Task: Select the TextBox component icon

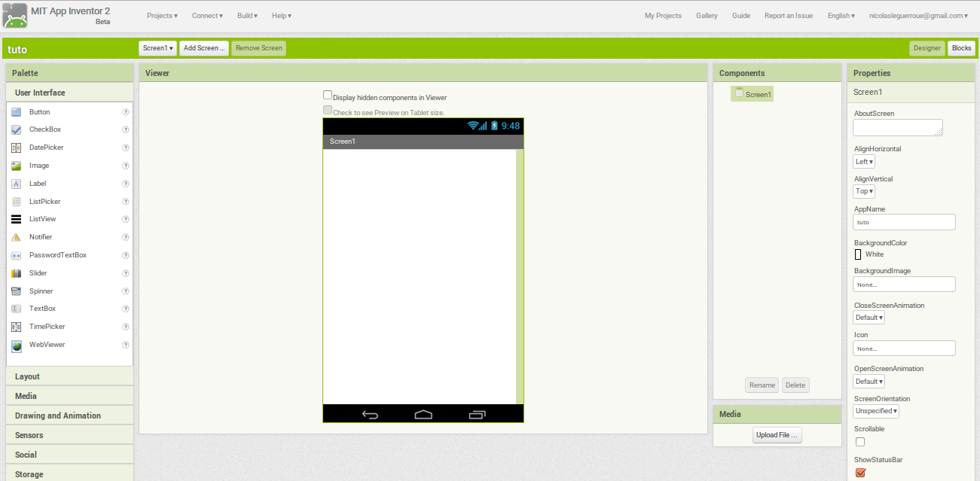Action: (x=16, y=309)
